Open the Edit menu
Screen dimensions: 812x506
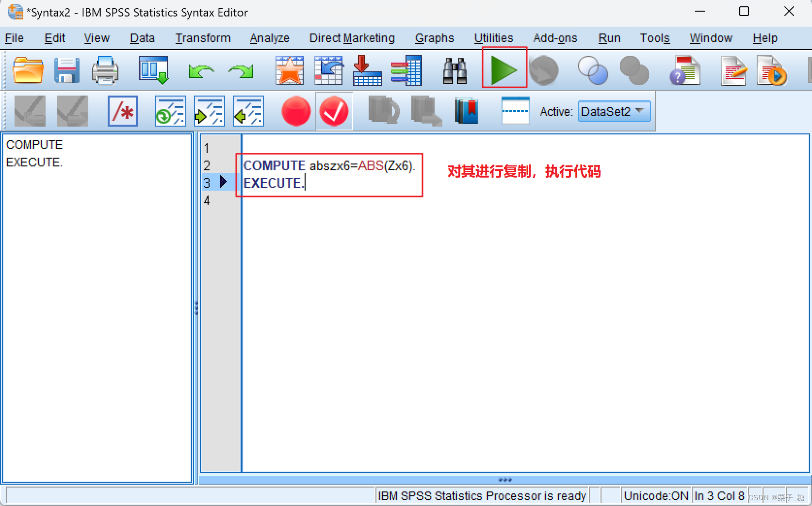55,38
